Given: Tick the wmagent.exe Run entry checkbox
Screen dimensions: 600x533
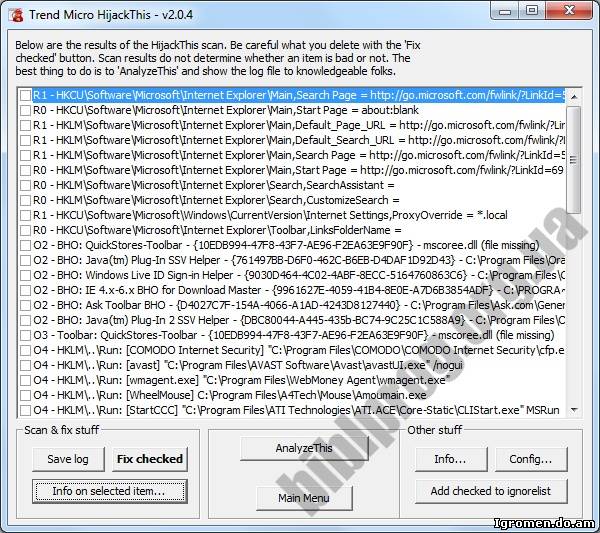Looking at the screenshot, I should pos(25,380).
